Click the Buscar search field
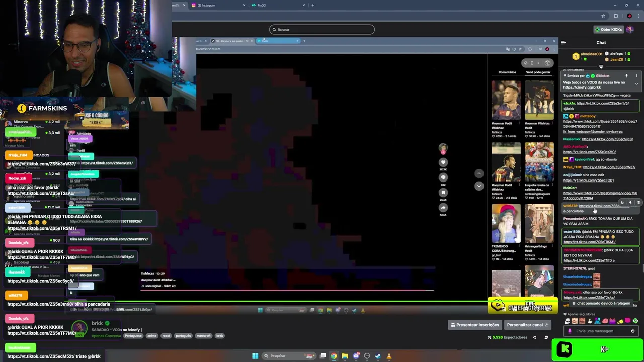Screen dimensions: 644x362 click(322, 30)
